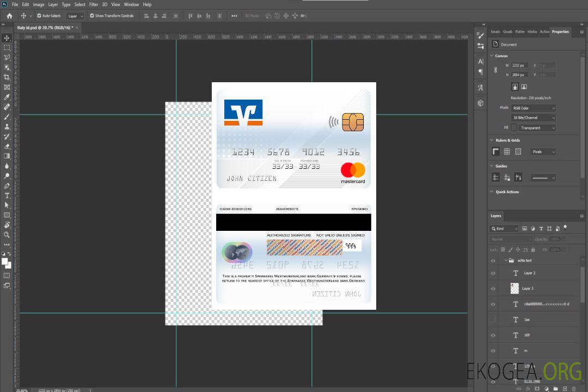Select the Pen tool
Image resolution: width=588 pixels, height=392 pixels.
tap(7, 186)
